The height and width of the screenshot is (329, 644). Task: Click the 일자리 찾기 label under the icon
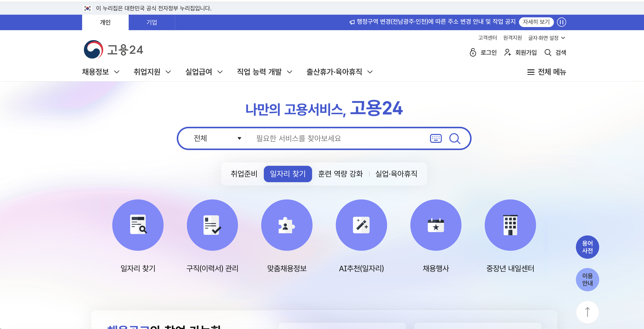coord(138,268)
